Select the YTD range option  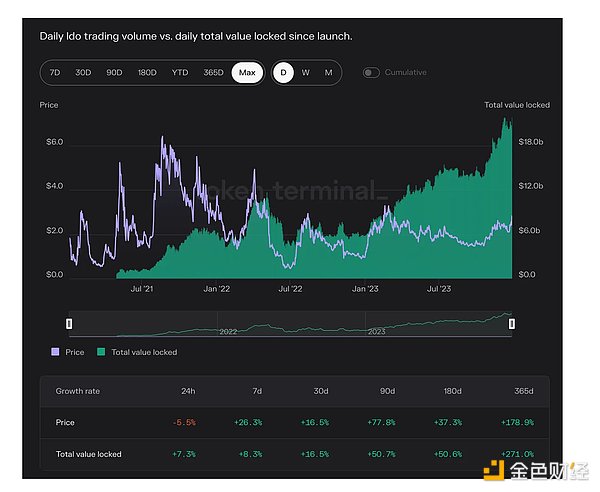[x=180, y=73]
